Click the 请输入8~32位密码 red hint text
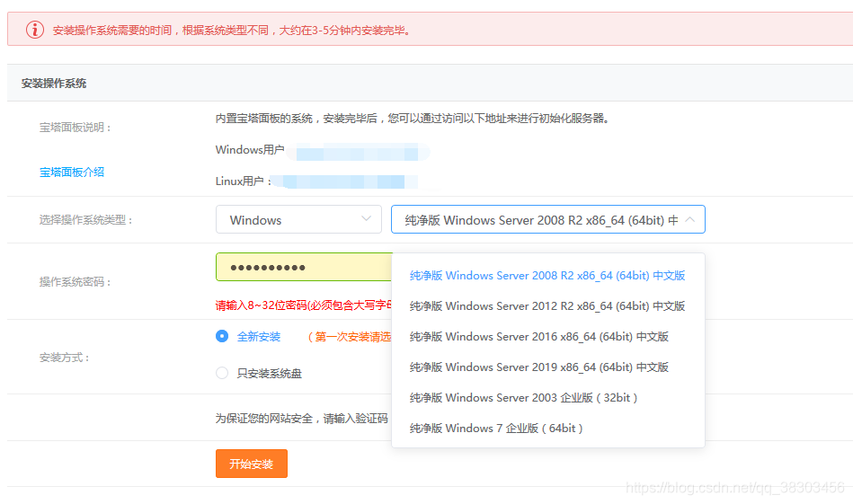The height and width of the screenshot is (504, 853). click(304, 305)
